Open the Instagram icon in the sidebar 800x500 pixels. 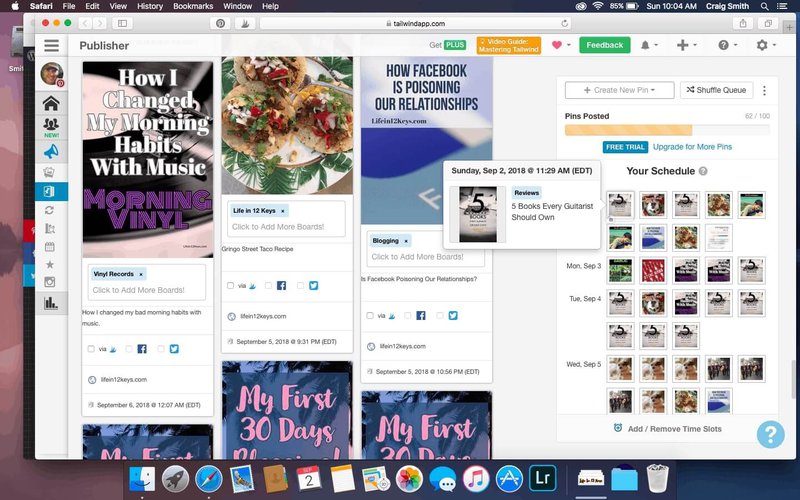[49, 282]
